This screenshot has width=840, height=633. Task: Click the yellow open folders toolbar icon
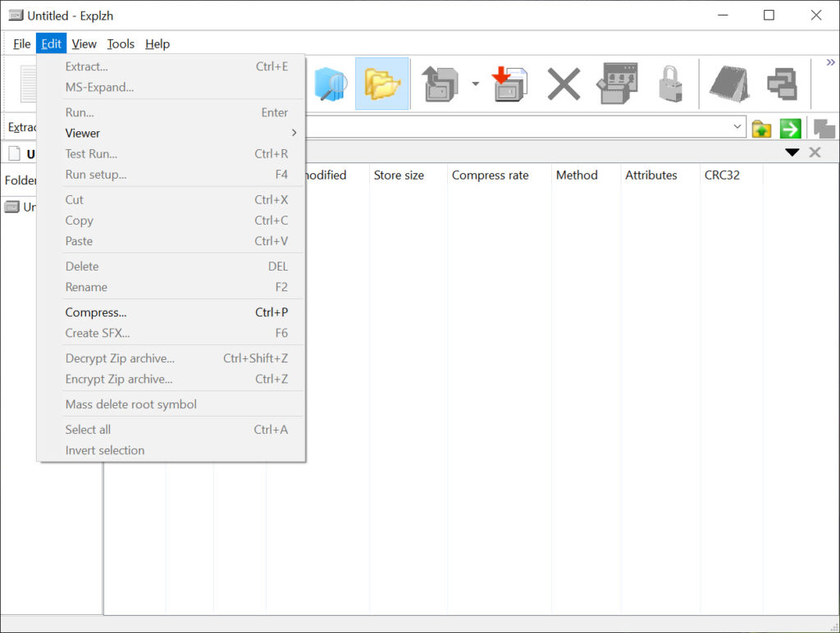[382, 84]
